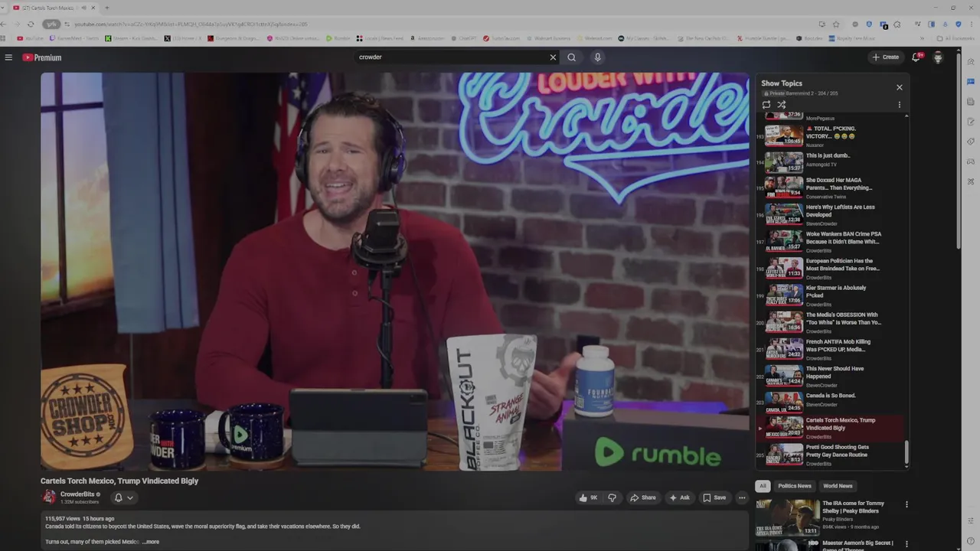Open the Ask AI button
This screenshot has width=980, height=551.
[x=679, y=497]
